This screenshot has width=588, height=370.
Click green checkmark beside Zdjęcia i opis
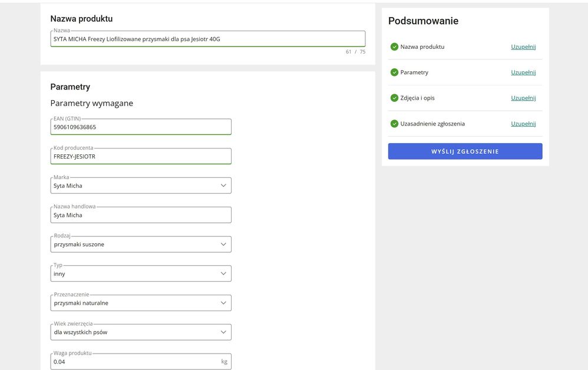(x=394, y=98)
